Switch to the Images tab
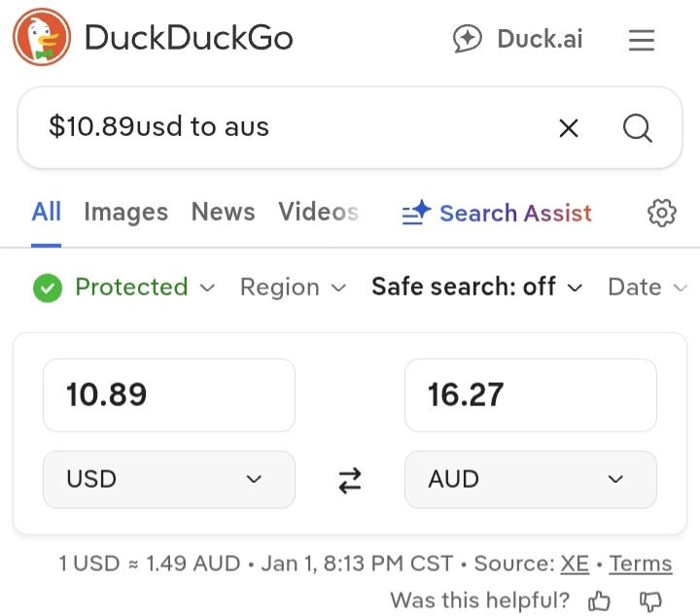700x616 pixels. tap(125, 212)
